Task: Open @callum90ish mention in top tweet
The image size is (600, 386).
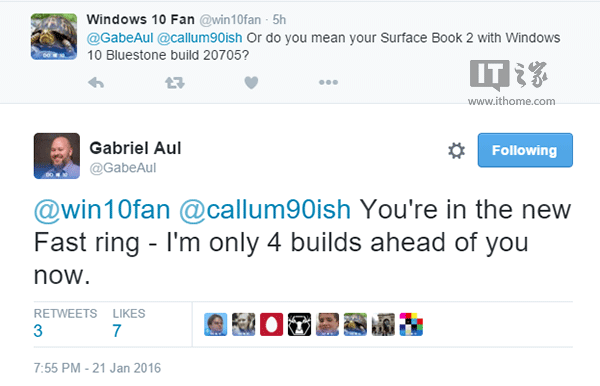Action: [x=199, y=38]
